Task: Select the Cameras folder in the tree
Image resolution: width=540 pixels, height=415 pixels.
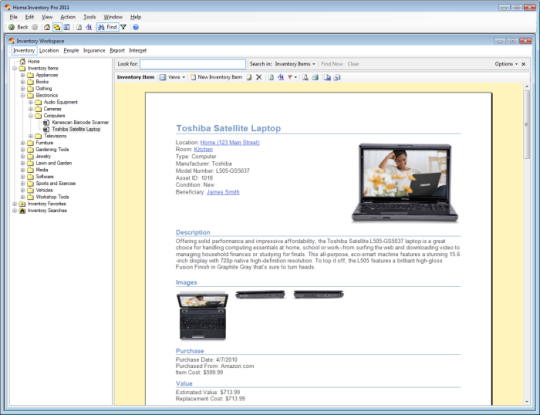Action: [x=52, y=109]
